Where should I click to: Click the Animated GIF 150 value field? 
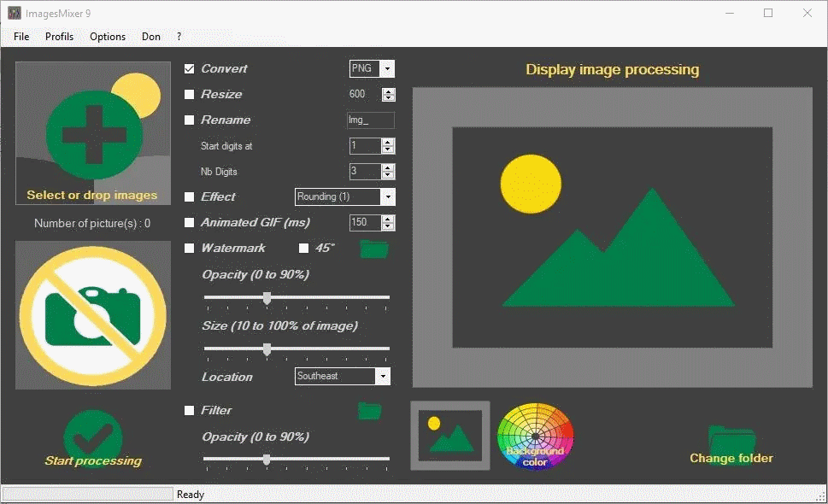click(x=366, y=222)
